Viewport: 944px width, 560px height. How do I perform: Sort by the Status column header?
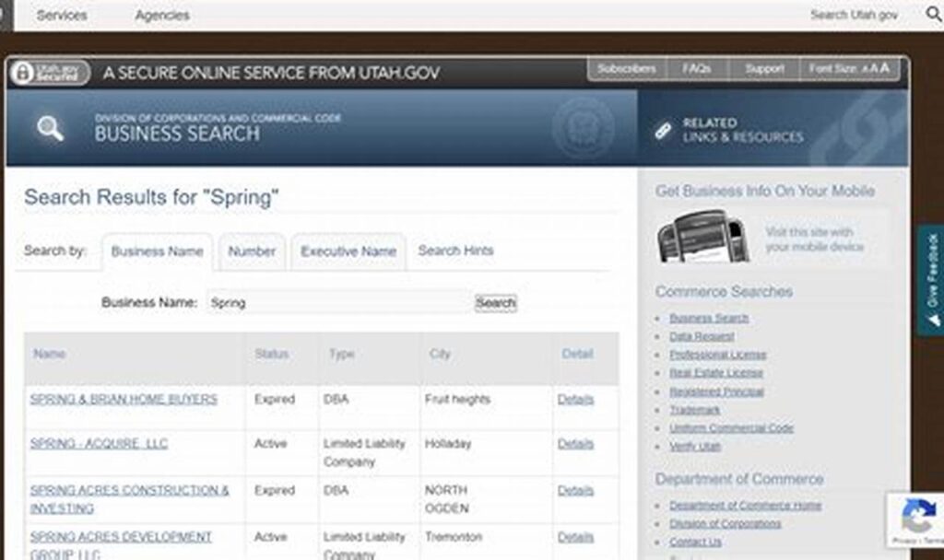click(x=272, y=354)
